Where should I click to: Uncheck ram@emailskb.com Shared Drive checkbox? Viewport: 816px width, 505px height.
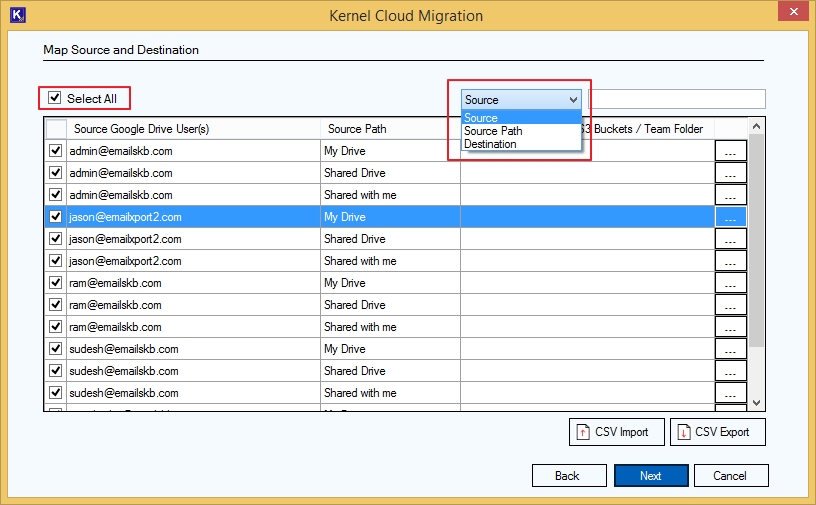pyautogui.click(x=55, y=305)
